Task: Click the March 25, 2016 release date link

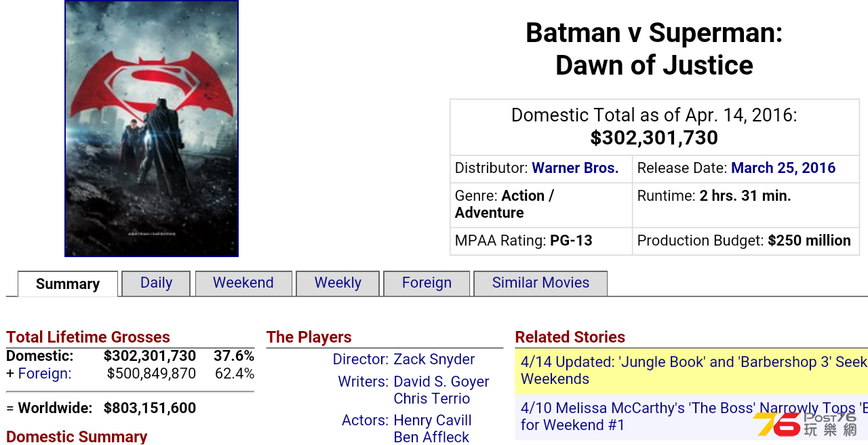Action: click(783, 168)
